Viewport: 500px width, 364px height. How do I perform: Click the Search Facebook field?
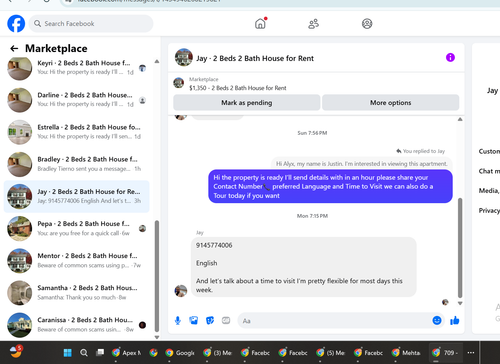tap(91, 24)
